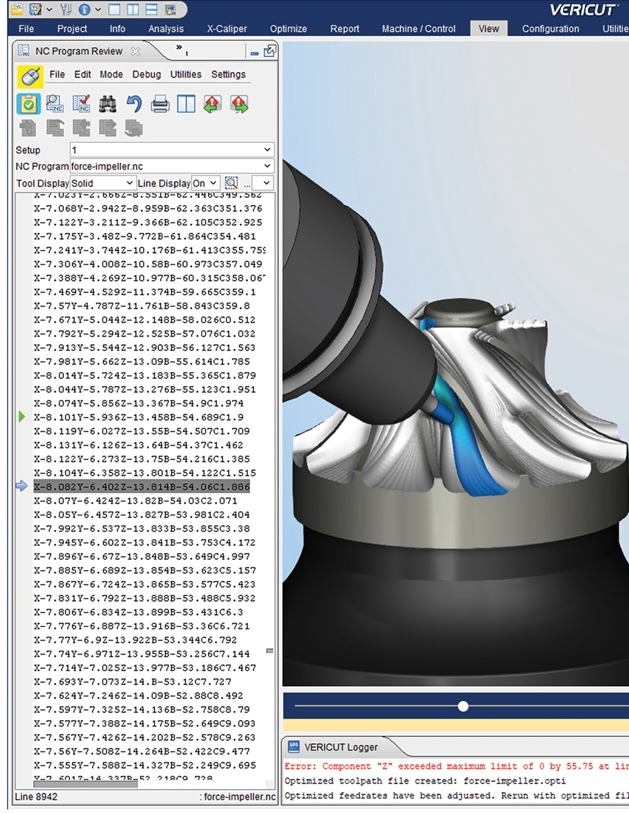Toggle the zoom-to-selection icon beside Line Display

(x=231, y=183)
